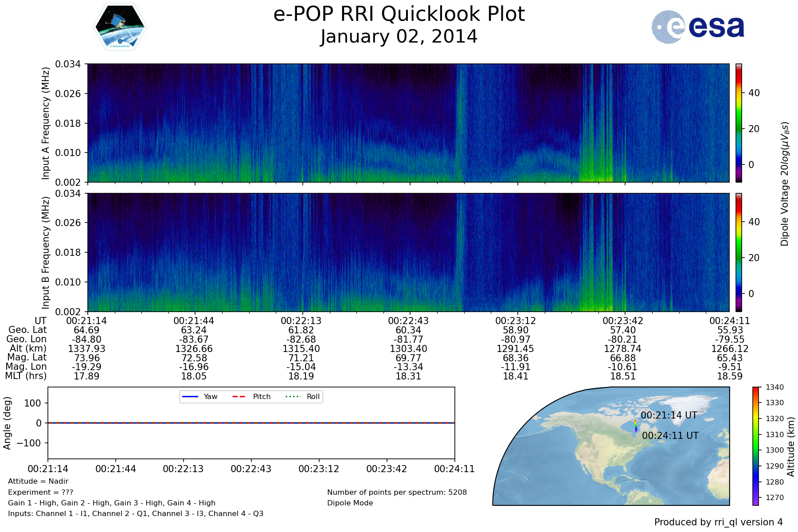
Task: Click the '00:22:43' tick on angle plot
Action: point(251,469)
